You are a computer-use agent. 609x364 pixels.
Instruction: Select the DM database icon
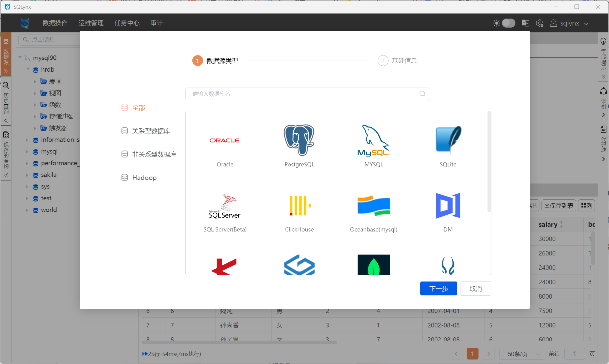click(x=448, y=206)
